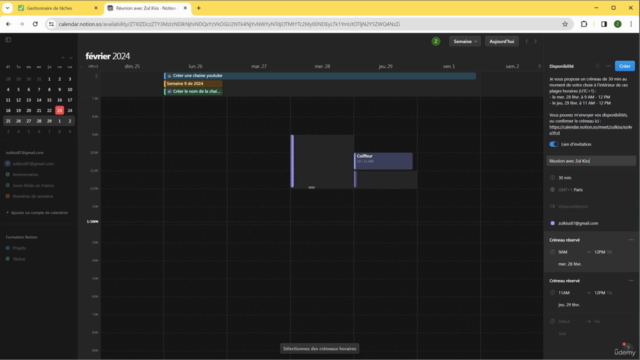
Task: Go back in browser history
Action: (8, 24)
